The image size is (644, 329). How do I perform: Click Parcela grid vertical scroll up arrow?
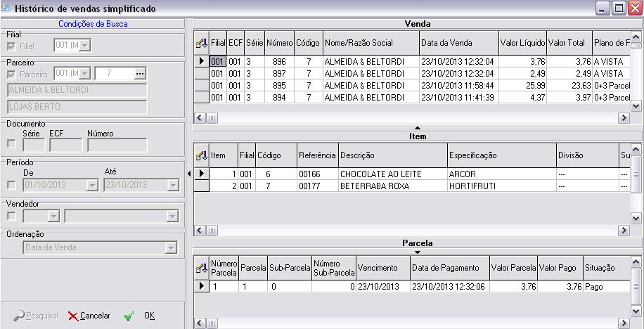click(636, 262)
